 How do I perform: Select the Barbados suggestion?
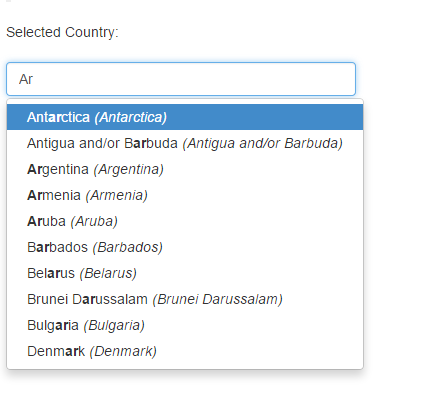[185, 247]
